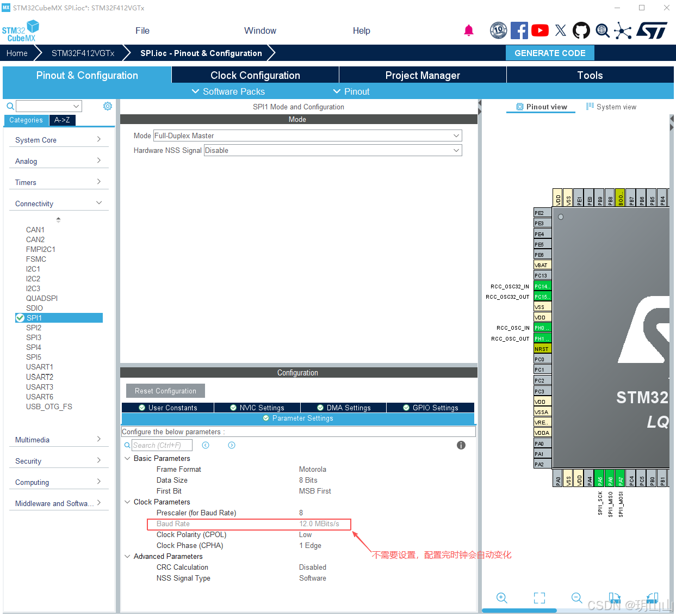
Task: Expand Middleware and Software category
Action: click(59, 503)
